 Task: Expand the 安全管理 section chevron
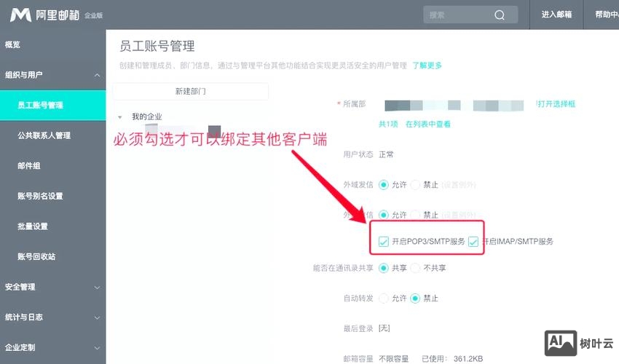point(97,288)
